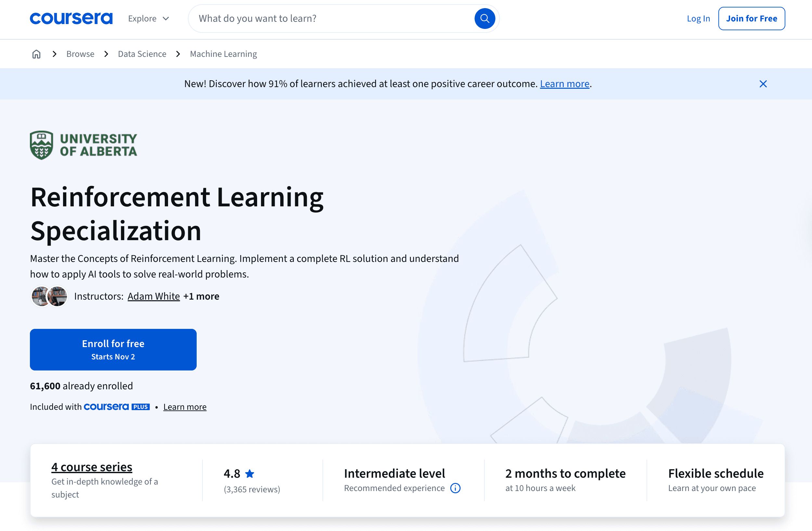Screen dimensions: 812x531
Task: Click Enroll for free
Action: tap(113, 349)
